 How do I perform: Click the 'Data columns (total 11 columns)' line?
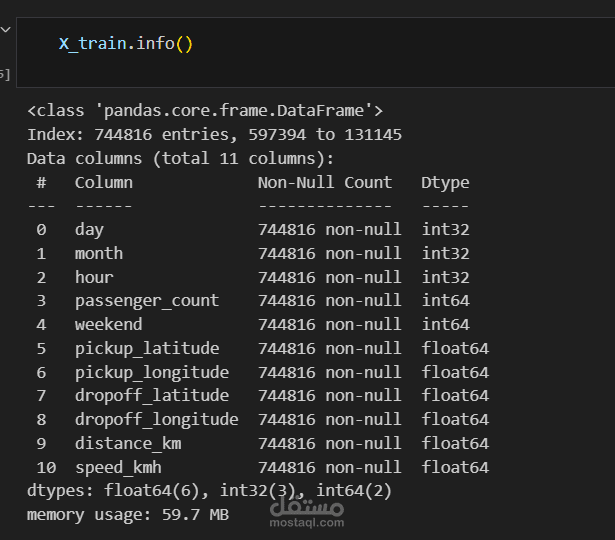pos(180,158)
